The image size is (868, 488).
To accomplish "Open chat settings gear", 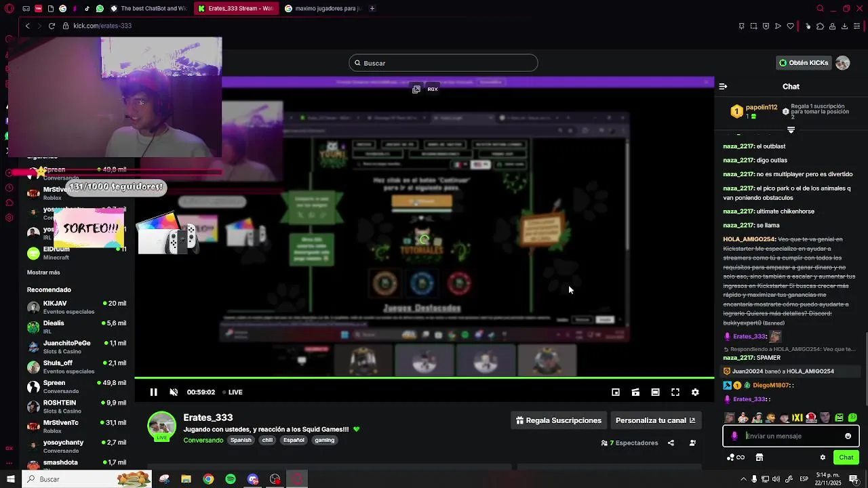I will 823,457.
